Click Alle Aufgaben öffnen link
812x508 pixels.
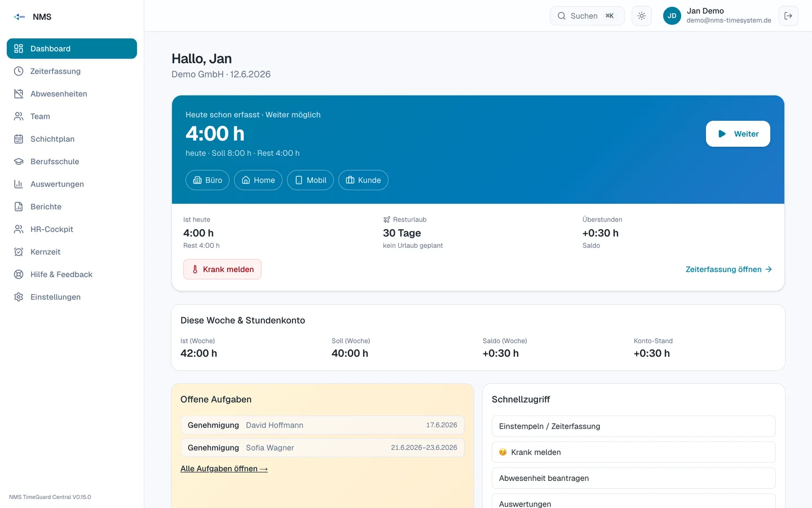224,468
